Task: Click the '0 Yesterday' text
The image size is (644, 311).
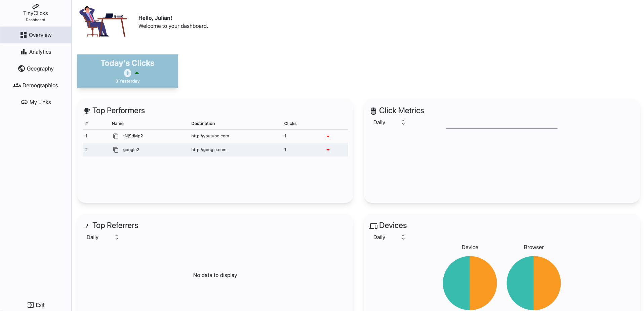Action: (127, 81)
